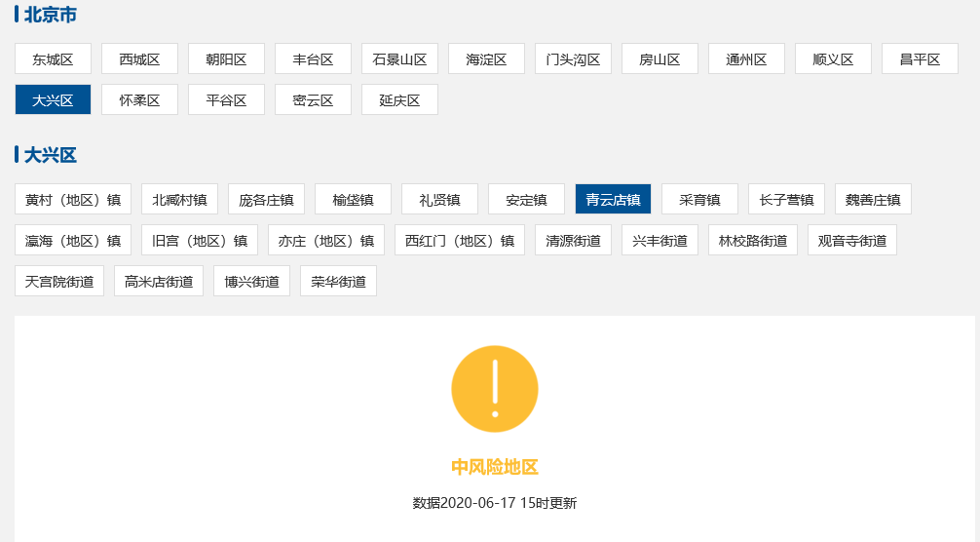Select 密云区 district
Image resolution: width=980 pixels, height=542 pixels.
(313, 99)
